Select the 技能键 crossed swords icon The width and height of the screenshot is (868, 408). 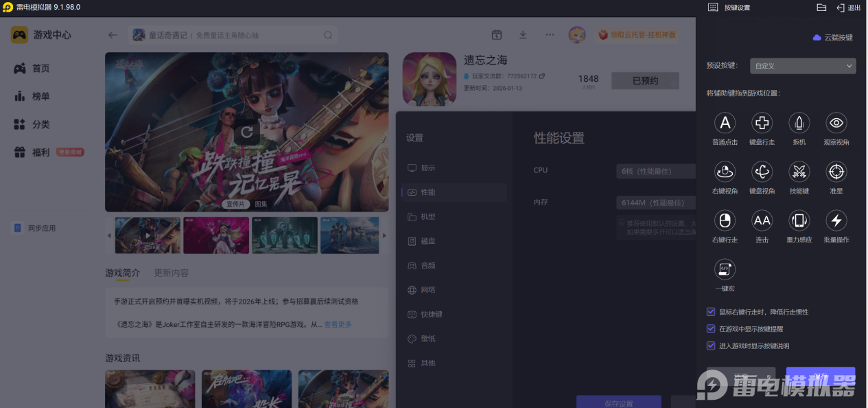click(799, 171)
